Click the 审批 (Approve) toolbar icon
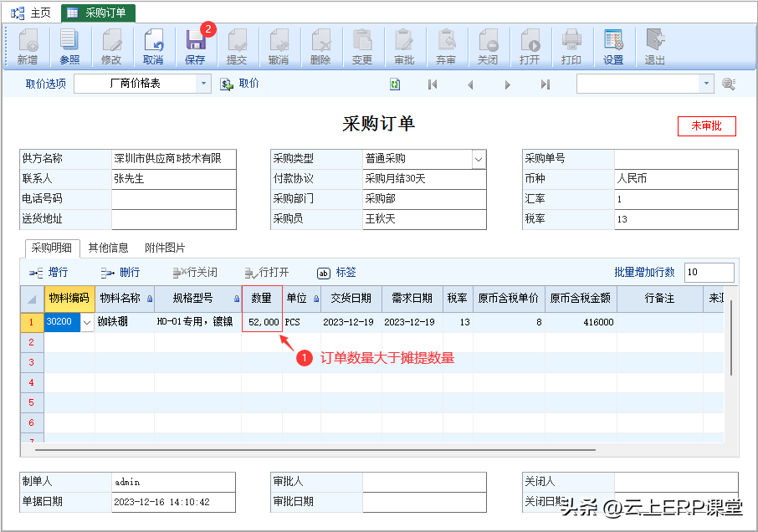The width and height of the screenshot is (758, 532). click(x=403, y=47)
